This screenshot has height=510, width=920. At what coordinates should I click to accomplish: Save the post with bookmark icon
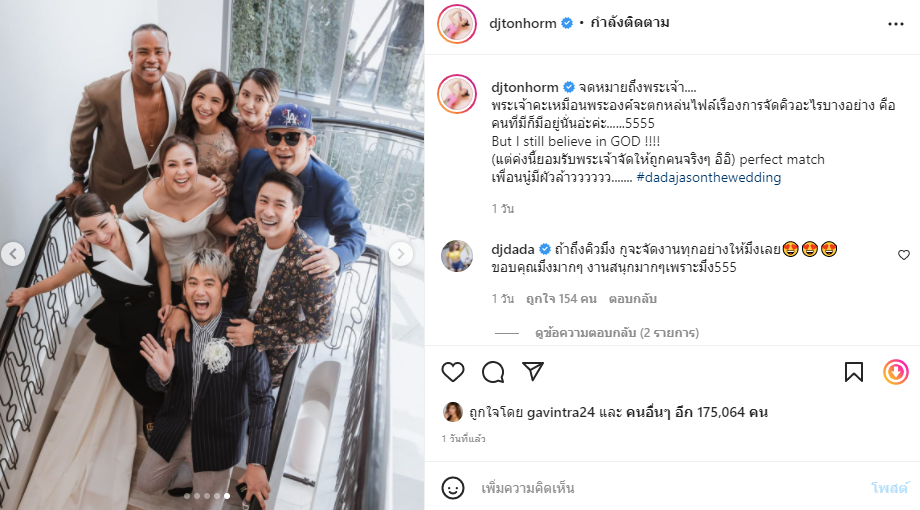point(854,372)
